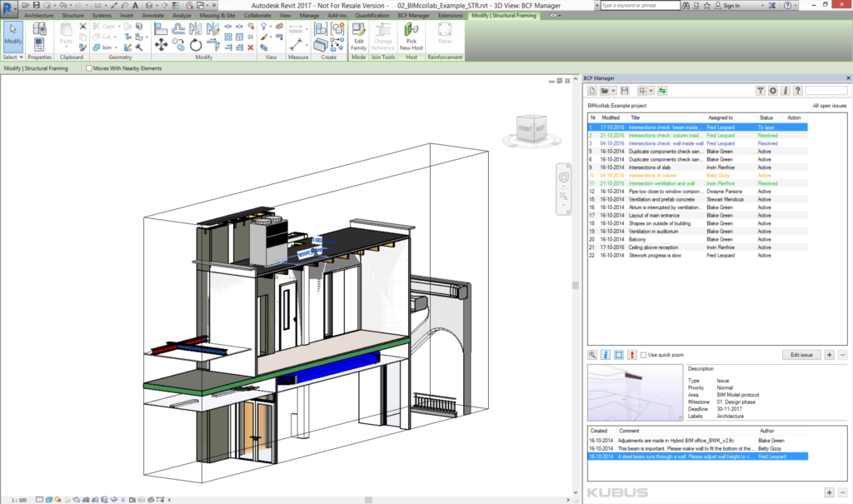The height and width of the screenshot is (504, 853).
Task: Click the green synchronize arrows icon
Action: [662, 91]
